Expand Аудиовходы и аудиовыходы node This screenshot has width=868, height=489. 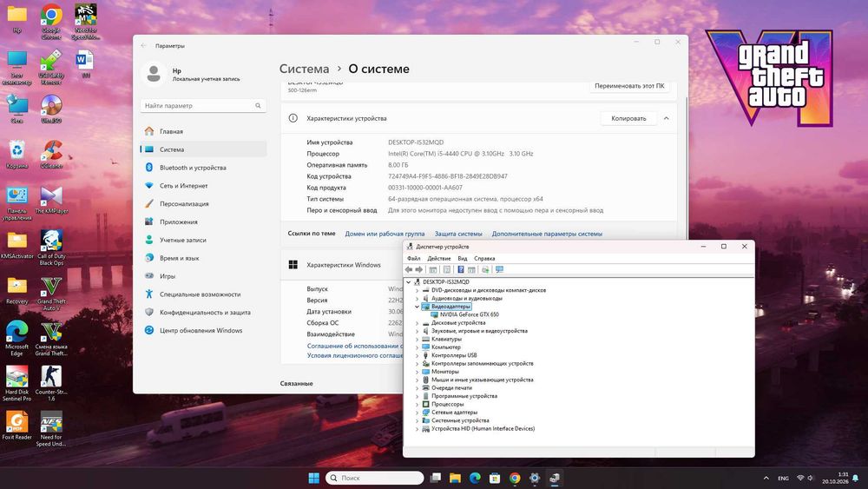[418, 299]
